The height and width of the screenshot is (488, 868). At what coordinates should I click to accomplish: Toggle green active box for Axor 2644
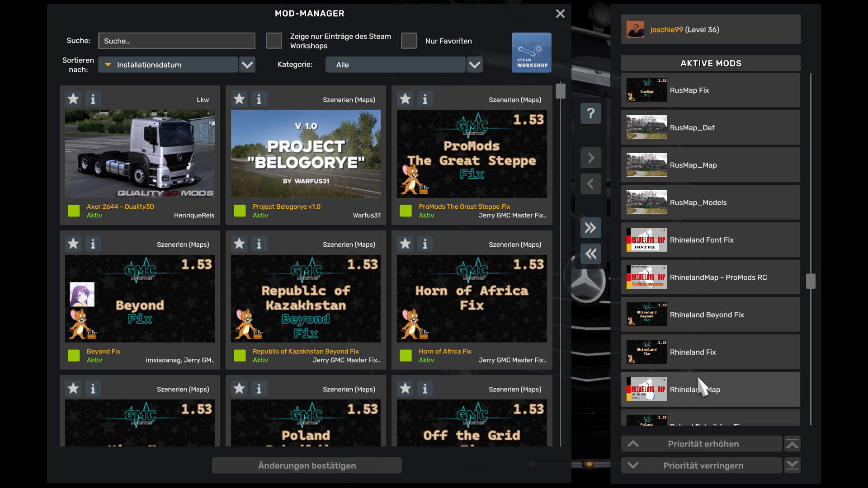pyautogui.click(x=74, y=211)
